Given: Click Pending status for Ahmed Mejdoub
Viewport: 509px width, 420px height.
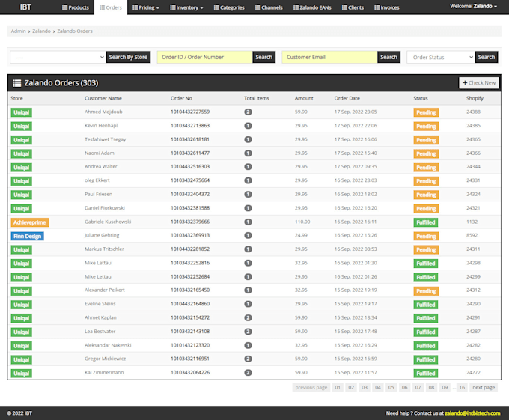Looking at the screenshot, I should tap(426, 112).
